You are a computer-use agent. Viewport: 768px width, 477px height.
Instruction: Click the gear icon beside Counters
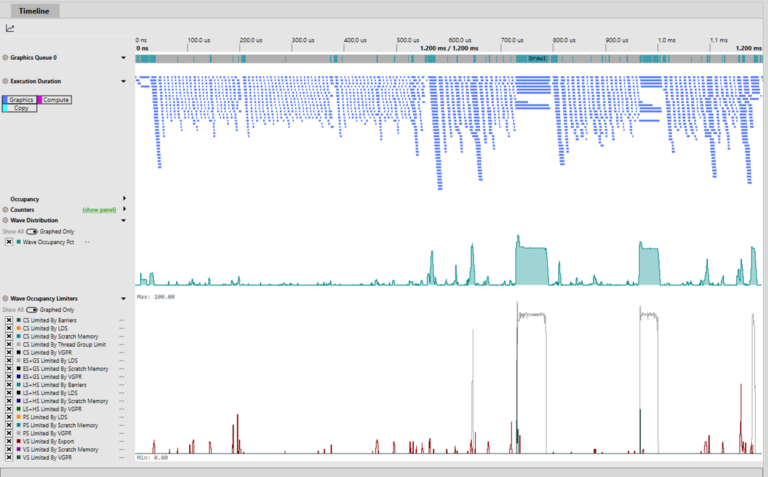pos(5,210)
